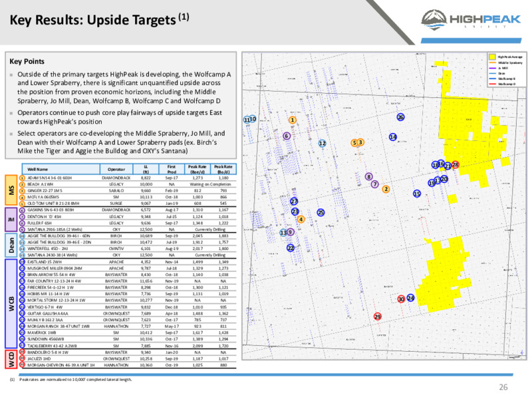Viewport: 532px width, 399px height.
Task: Select 'FAR COUNTRY 12-13-24 H 4W' well
Action: point(55,281)
